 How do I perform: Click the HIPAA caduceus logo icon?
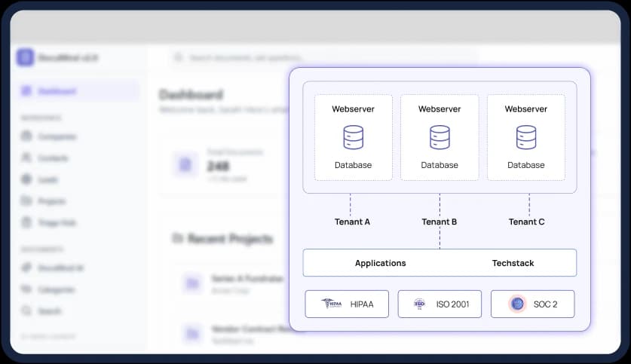332,303
